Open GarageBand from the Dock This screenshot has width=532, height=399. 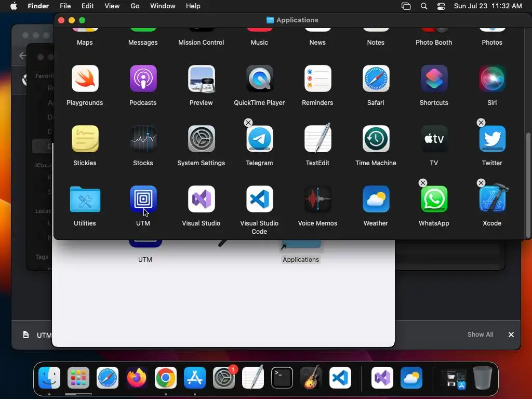pyautogui.click(x=311, y=377)
